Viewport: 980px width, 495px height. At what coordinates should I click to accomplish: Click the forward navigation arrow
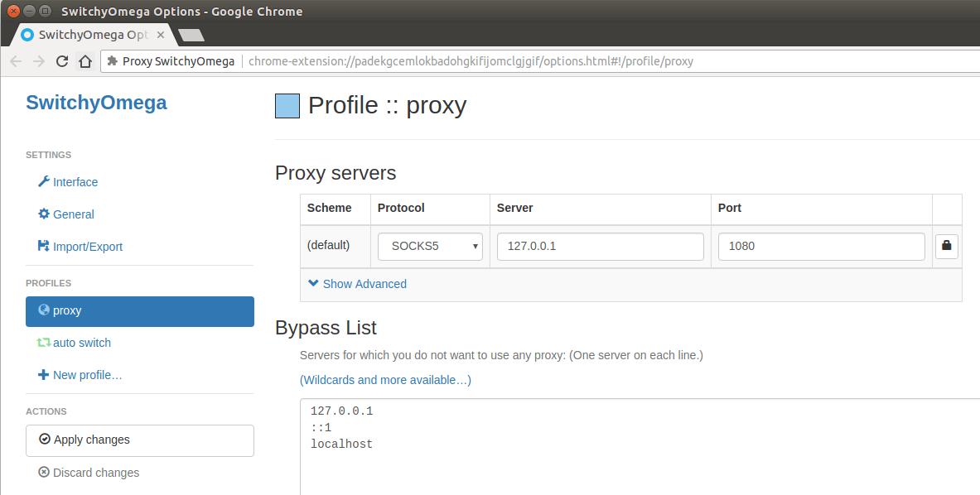38,61
